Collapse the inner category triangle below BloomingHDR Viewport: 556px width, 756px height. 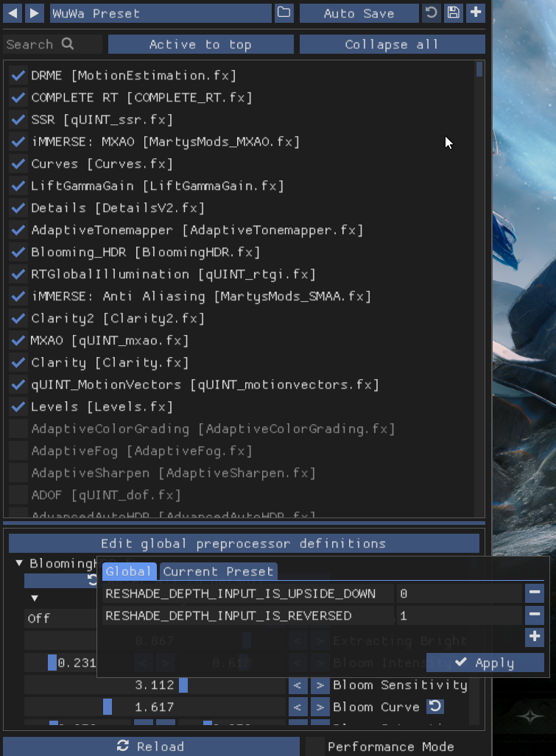[34, 598]
